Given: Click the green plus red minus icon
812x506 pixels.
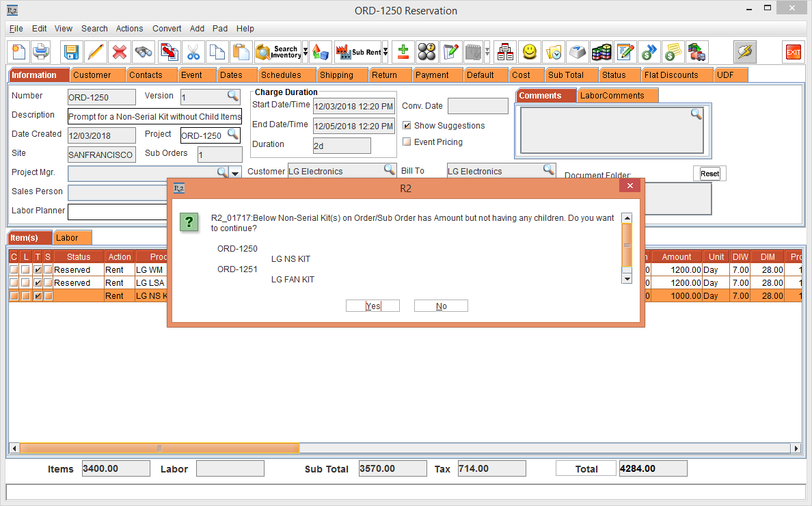Looking at the screenshot, I should coord(403,52).
